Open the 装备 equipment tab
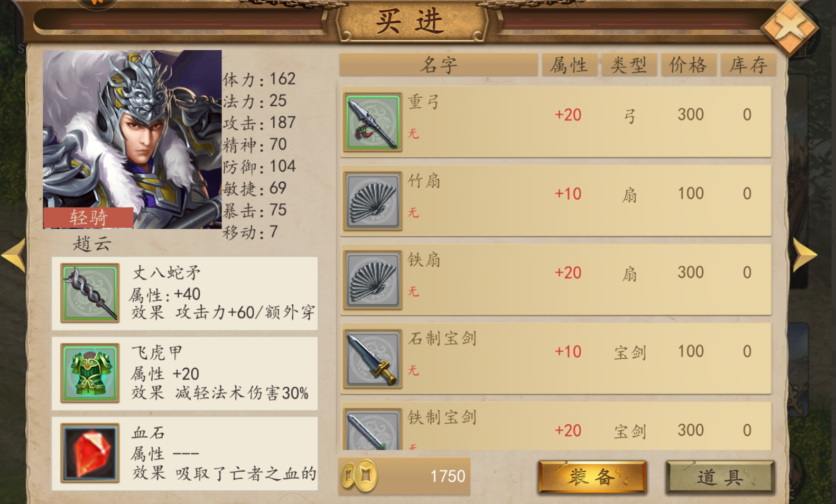836x504 pixels. pos(592,477)
